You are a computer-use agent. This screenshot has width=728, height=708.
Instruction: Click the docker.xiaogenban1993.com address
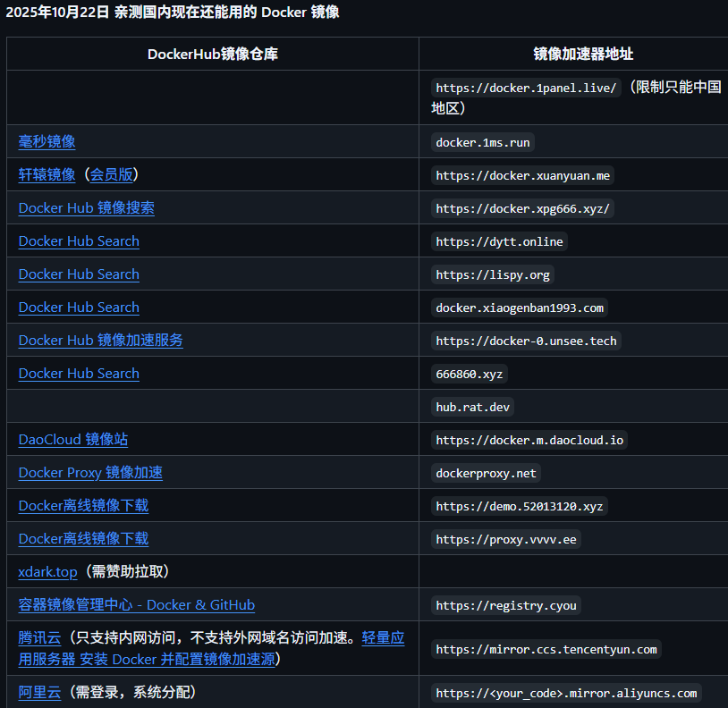(520, 308)
